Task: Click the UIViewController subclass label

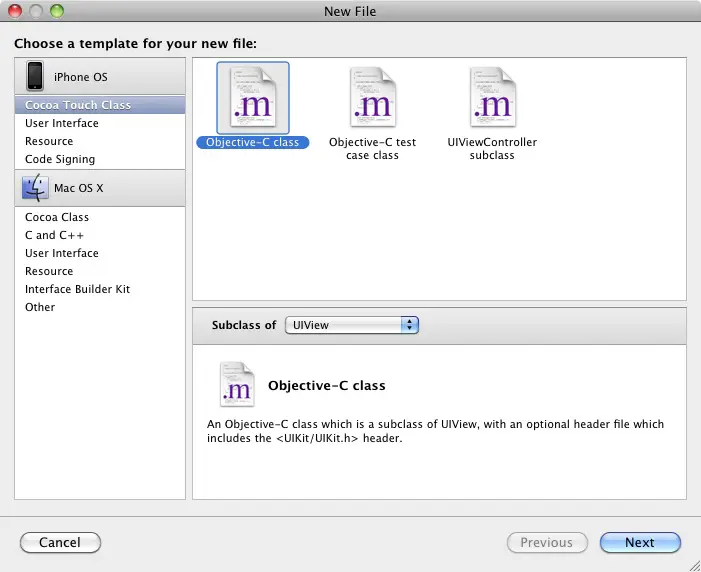Action: click(492, 148)
